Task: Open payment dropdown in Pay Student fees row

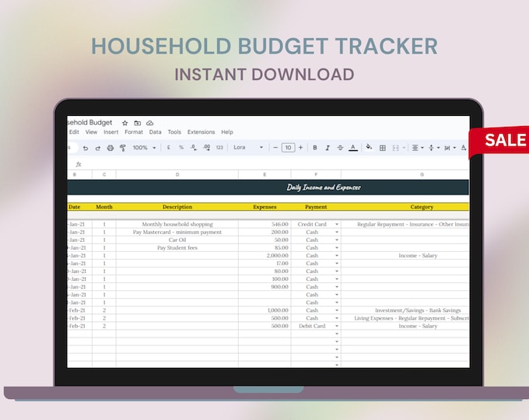Action: (x=337, y=247)
